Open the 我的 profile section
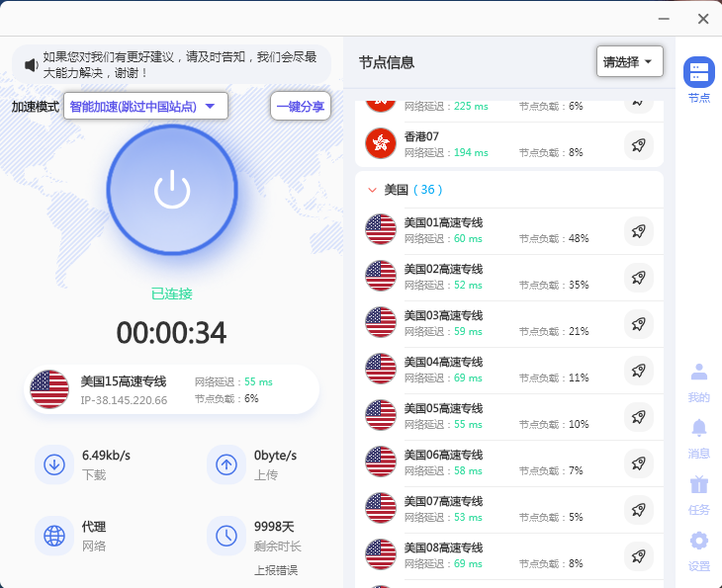722x588 pixels. (698, 381)
